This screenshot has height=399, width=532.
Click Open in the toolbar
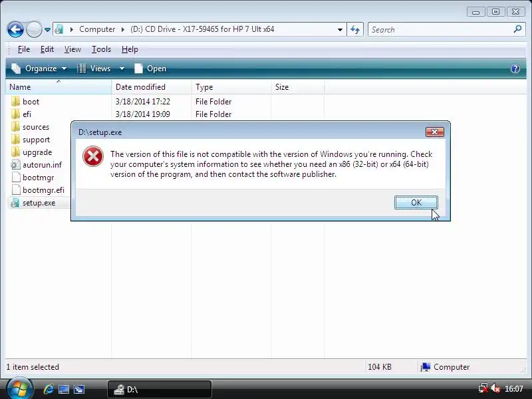150,68
